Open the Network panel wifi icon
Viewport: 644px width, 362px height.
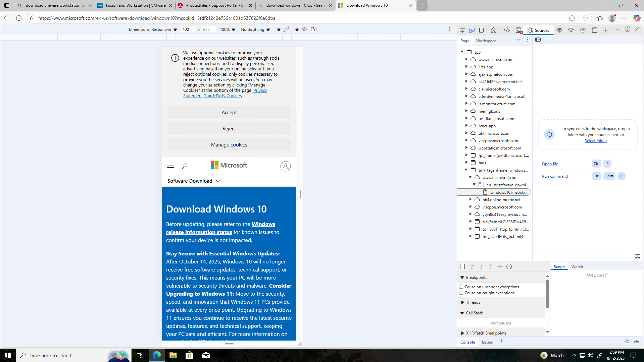559,30
